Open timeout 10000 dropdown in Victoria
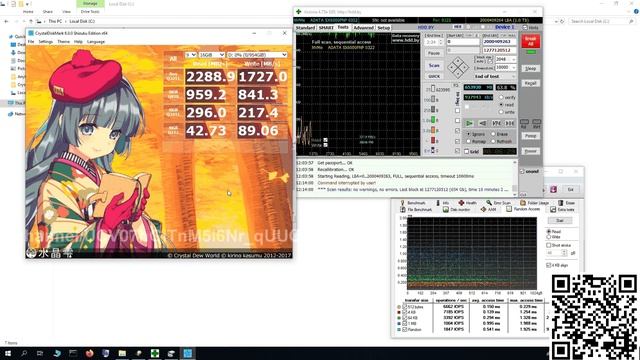This screenshot has width=640, height=360. click(505, 67)
